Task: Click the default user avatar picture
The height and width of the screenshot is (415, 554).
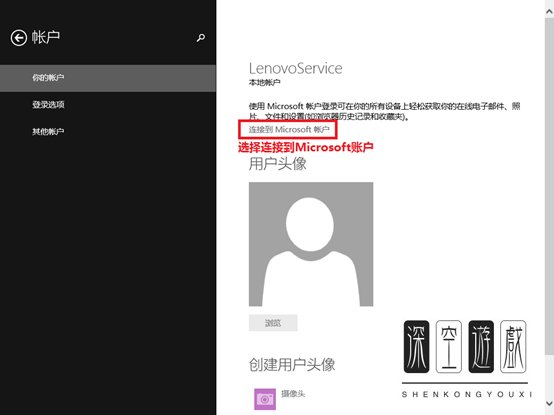Action: [x=311, y=244]
